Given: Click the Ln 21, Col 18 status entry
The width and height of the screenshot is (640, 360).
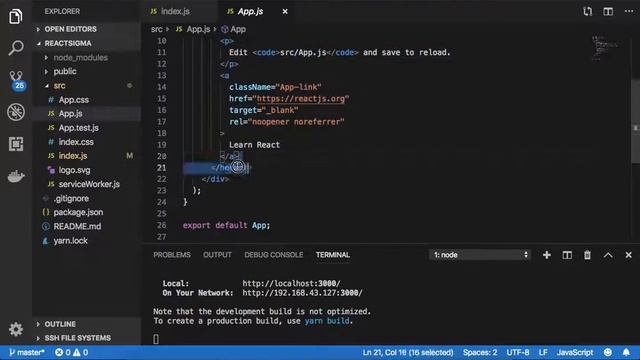Looking at the screenshot, I should [408, 352].
